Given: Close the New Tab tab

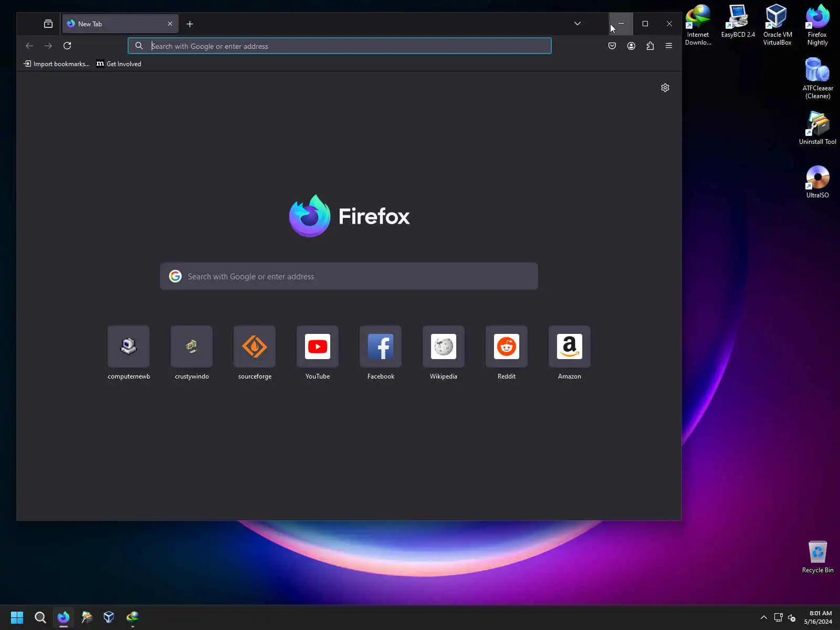Looking at the screenshot, I should [x=170, y=24].
